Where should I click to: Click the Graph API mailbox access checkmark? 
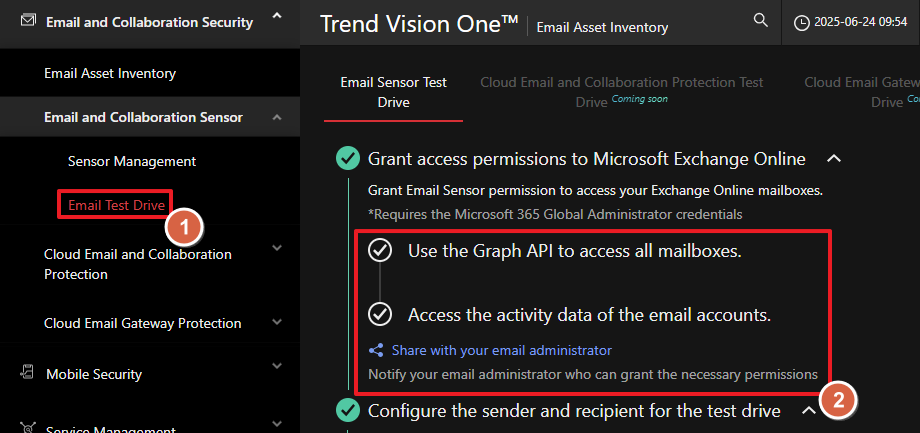(x=380, y=251)
